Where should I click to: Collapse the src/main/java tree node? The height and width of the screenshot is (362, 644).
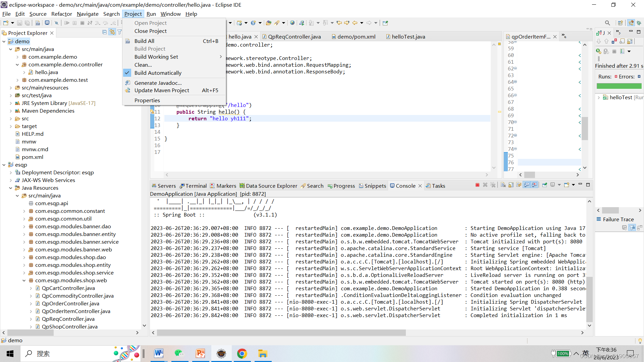click(10, 49)
